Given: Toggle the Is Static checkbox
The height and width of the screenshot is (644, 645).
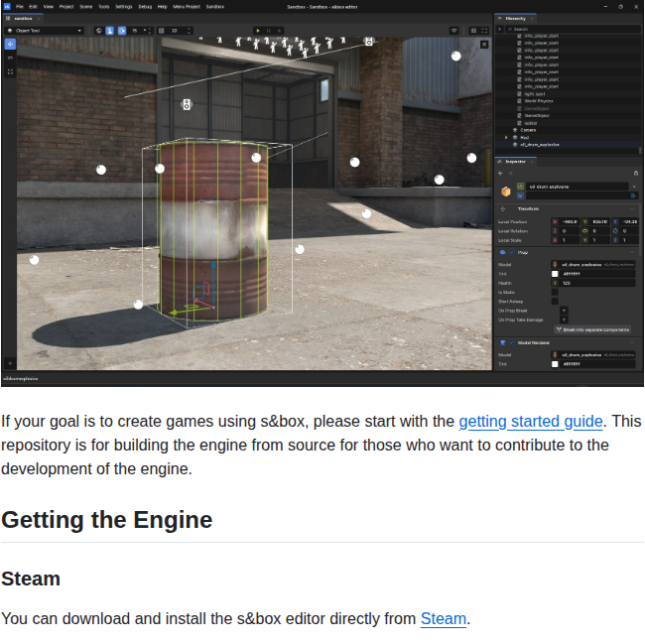Looking at the screenshot, I should coord(555,293).
